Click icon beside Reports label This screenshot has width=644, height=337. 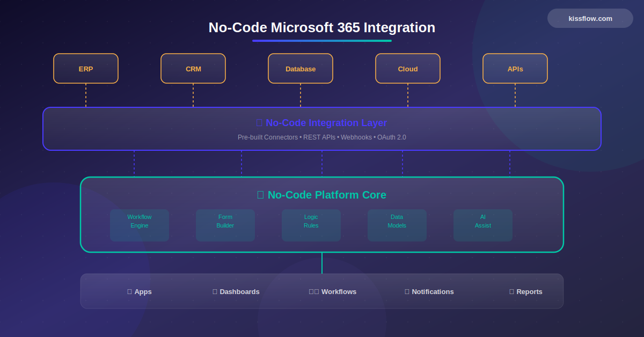[x=511, y=292]
